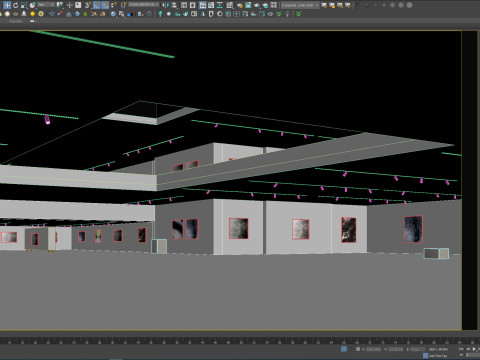Click the time slider track bar
The height and width of the screenshot is (360, 480).
[240, 341]
